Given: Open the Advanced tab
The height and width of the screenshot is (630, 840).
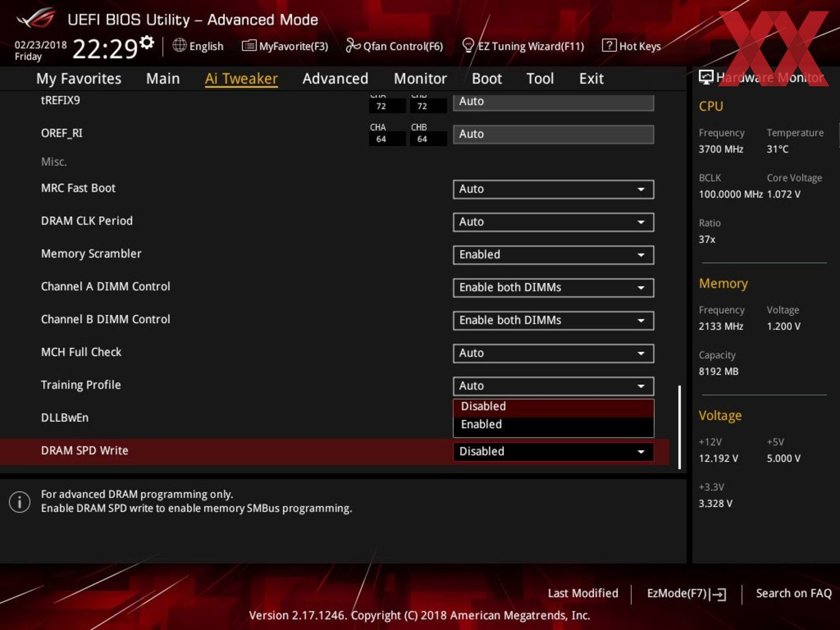Looking at the screenshot, I should 335,78.
